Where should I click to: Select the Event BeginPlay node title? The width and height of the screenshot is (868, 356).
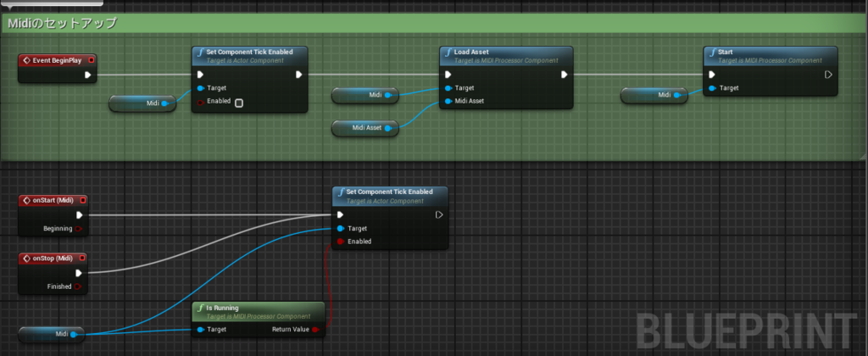coord(57,60)
